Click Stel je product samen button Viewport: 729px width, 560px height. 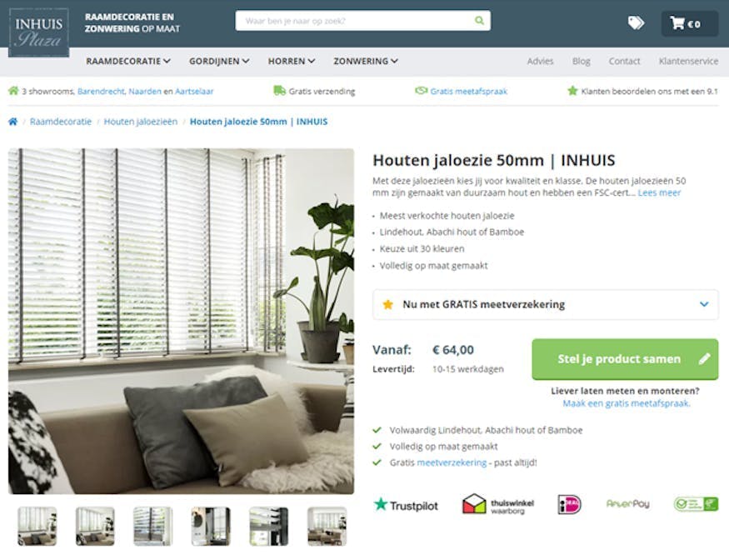tap(625, 359)
